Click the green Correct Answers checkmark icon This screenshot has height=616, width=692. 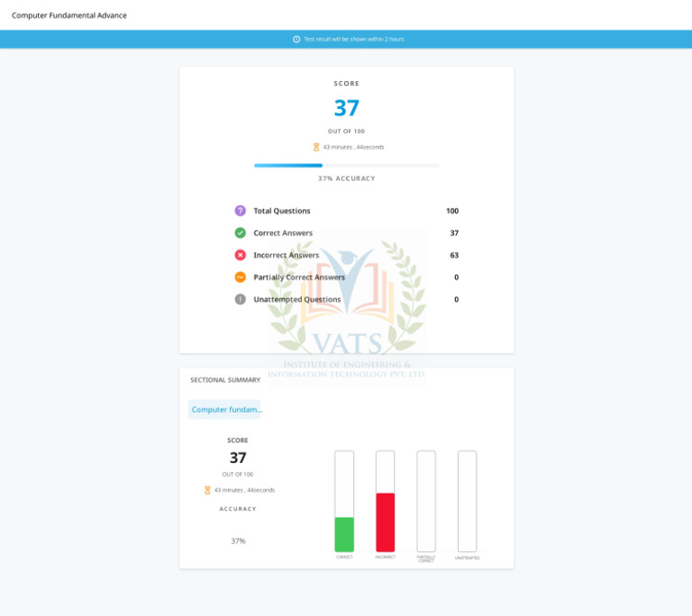click(x=240, y=232)
